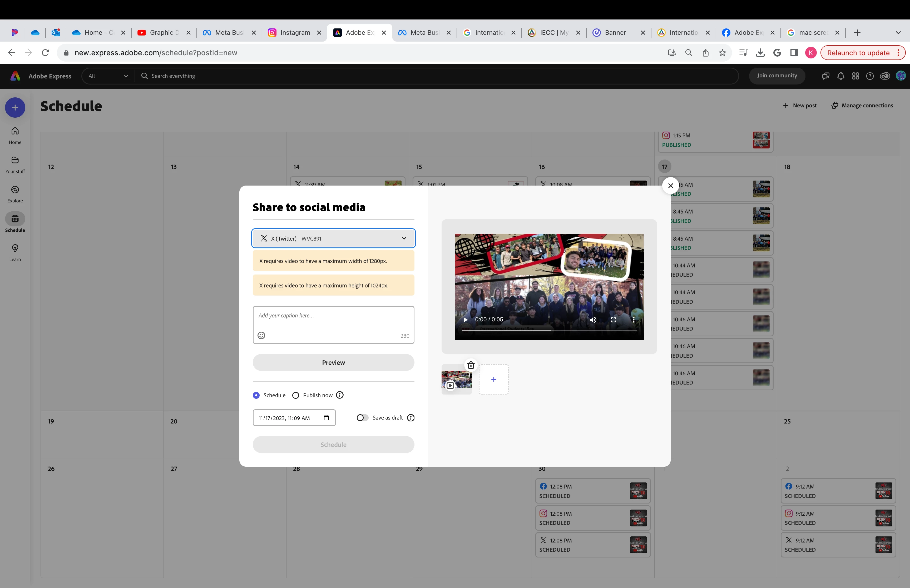Click the calendar icon in date field
The height and width of the screenshot is (588, 910).
point(326,418)
